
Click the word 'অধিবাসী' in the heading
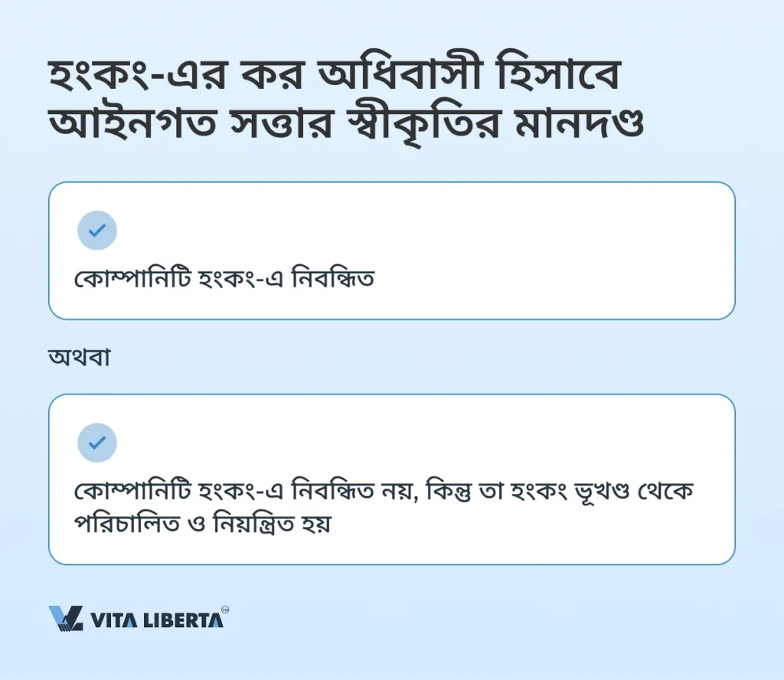coord(395,78)
